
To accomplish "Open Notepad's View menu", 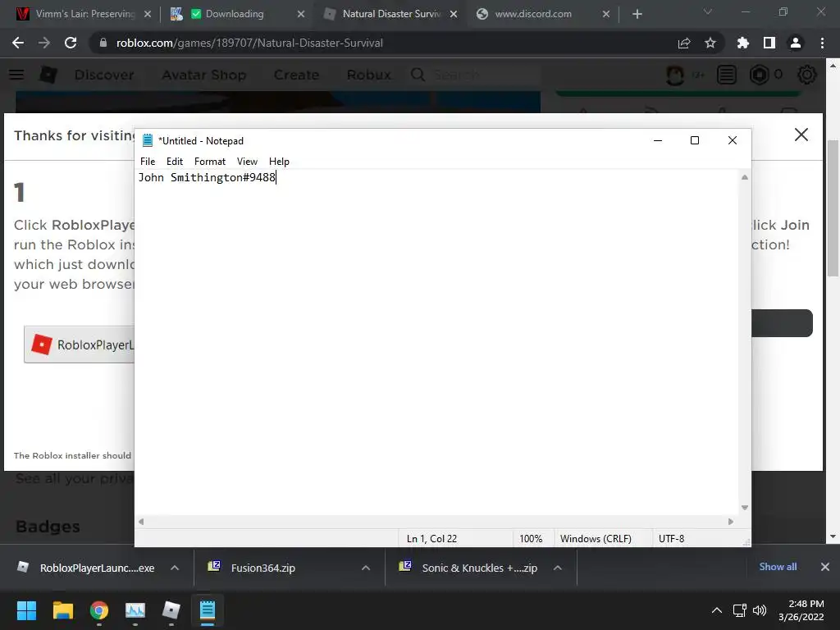I will (247, 162).
